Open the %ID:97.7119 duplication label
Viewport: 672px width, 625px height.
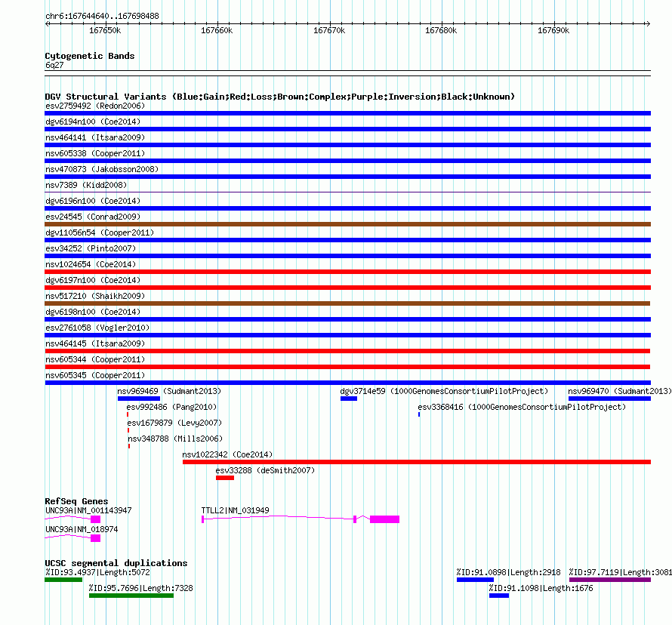[620, 572]
